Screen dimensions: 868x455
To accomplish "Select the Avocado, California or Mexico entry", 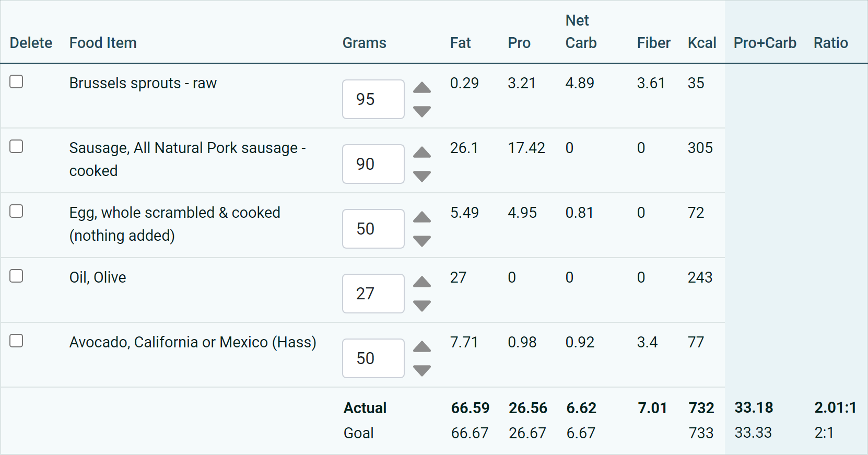I will (193, 342).
